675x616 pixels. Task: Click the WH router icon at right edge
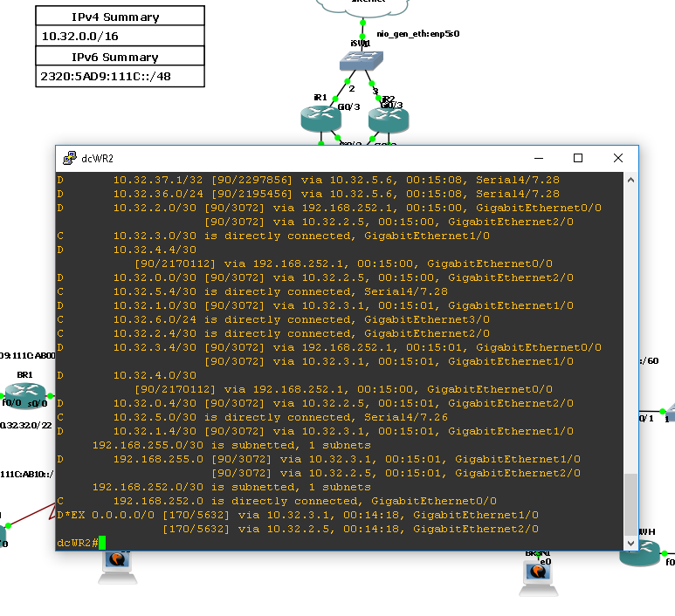click(x=640, y=553)
